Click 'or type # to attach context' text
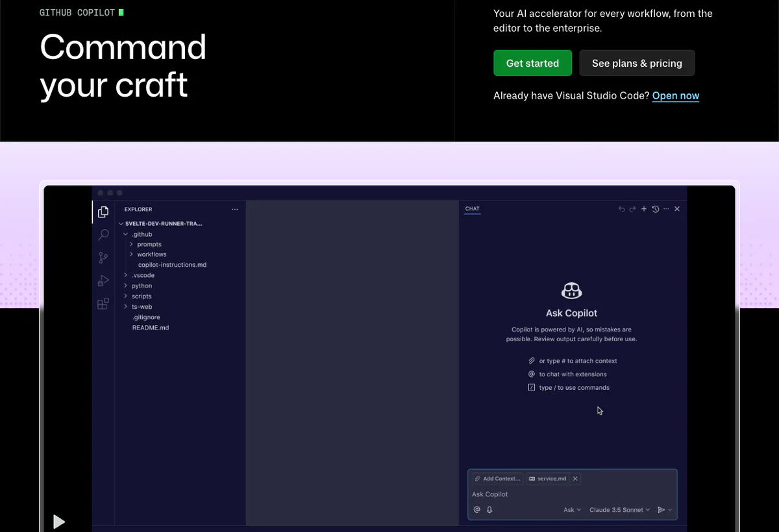The image size is (779, 532). coord(578,361)
